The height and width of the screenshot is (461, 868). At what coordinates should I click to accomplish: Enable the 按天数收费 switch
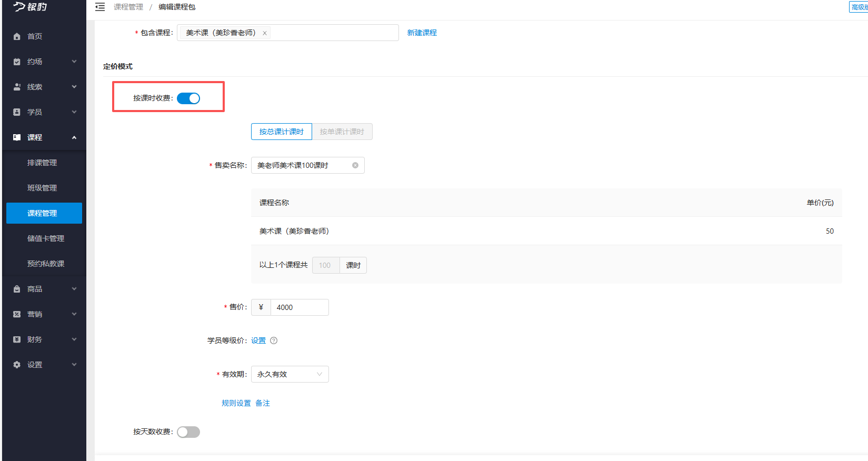click(188, 432)
